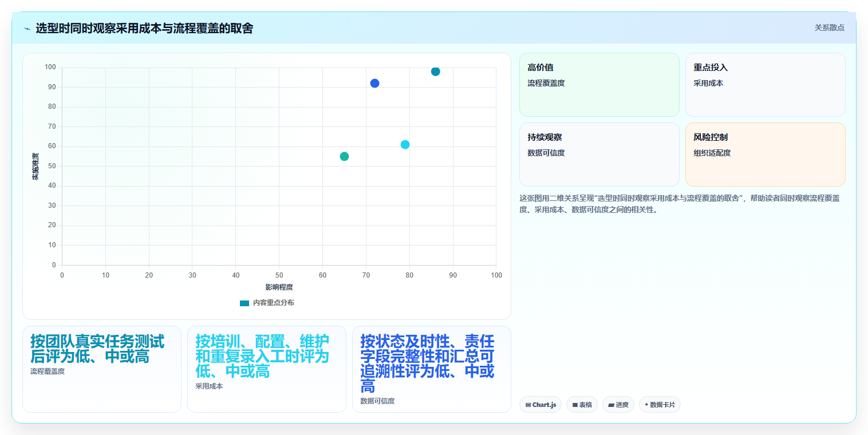Click the 影响程度 x-axis title
868x435 pixels.
279,287
